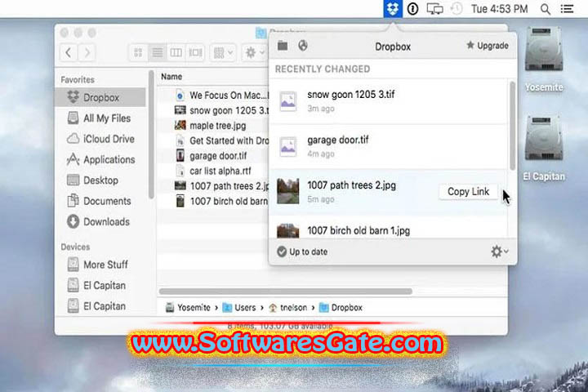Select snow goon 1205 3.tif in Recently Changed
The width and height of the screenshot is (588, 392).
coord(389,101)
